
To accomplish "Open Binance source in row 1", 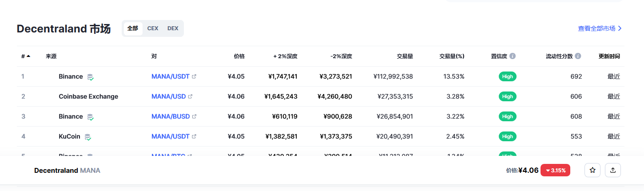I will click(x=71, y=76).
